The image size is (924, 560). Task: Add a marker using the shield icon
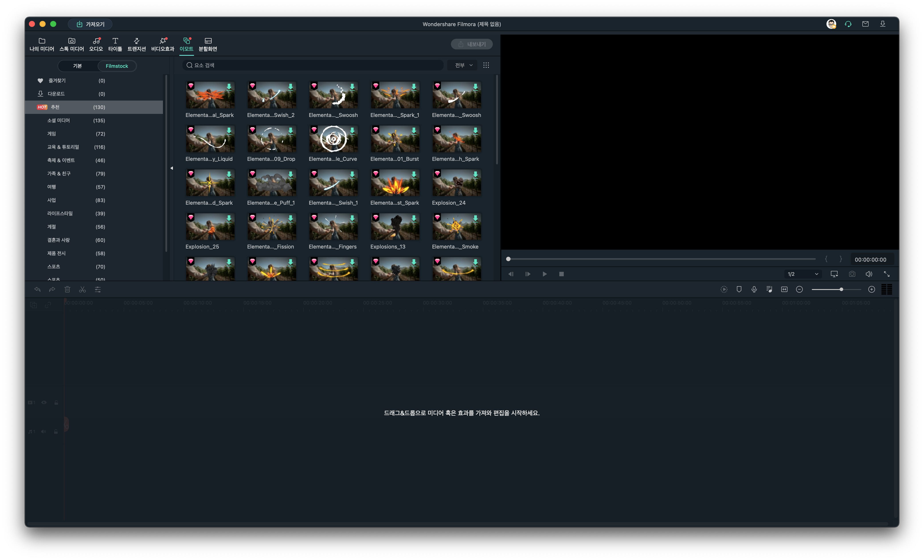click(x=739, y=289)
